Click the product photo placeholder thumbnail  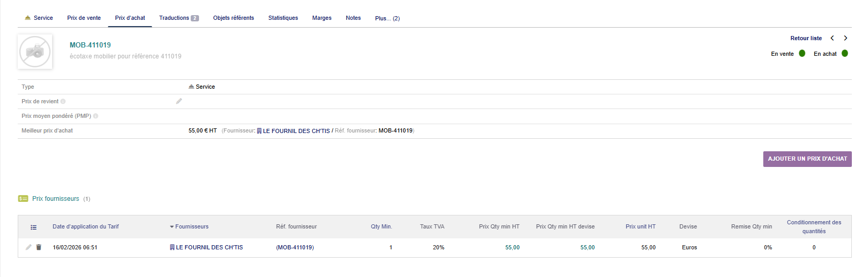pos(35,52)
